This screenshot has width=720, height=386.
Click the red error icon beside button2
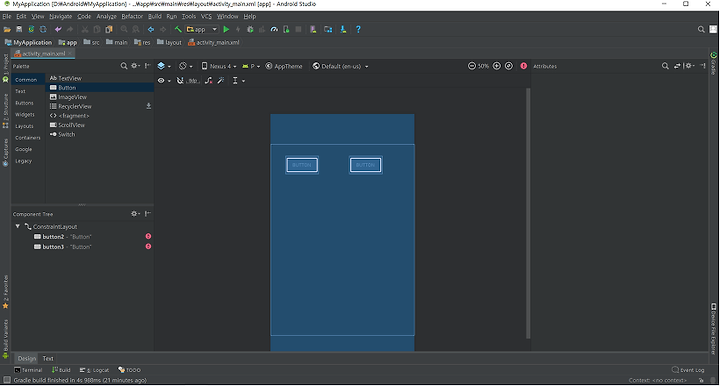(x=148, y=236)
